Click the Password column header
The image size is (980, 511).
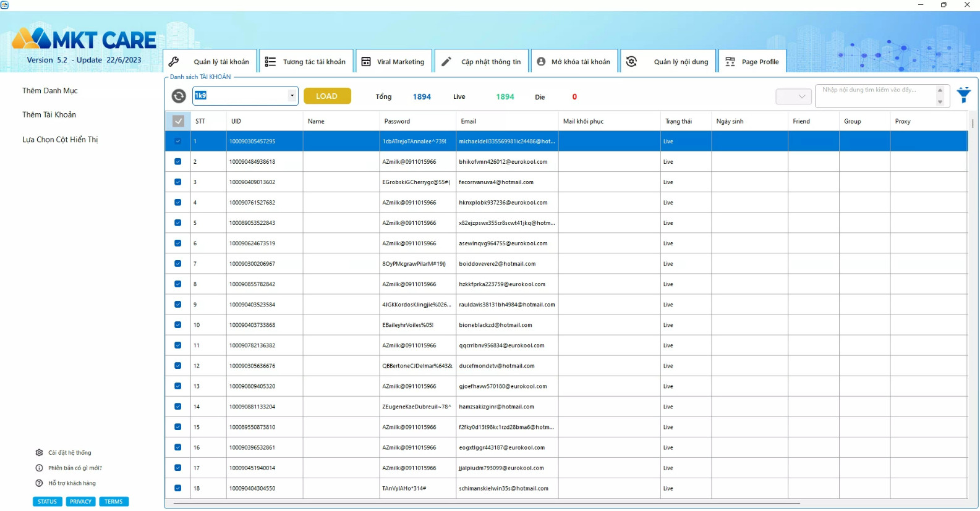click(x=418, y=121)
